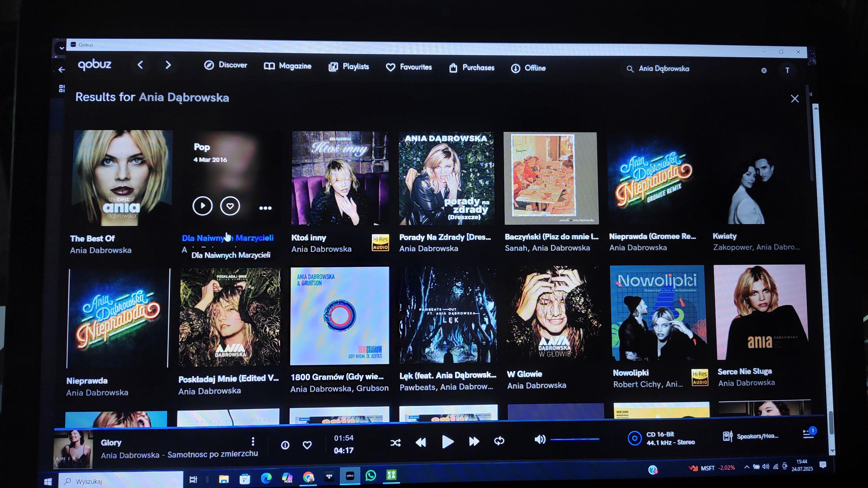
Task: Open the three-dot menu for track Glory
Action: point(253,442)
